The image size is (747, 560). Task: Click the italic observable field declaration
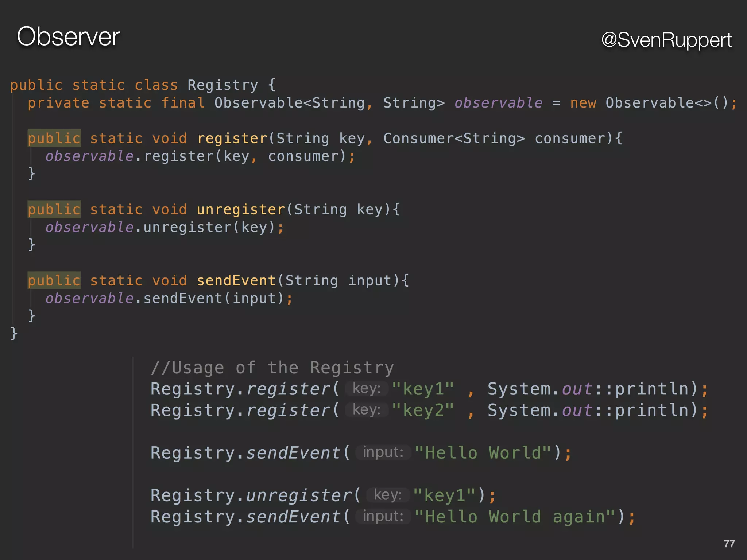498,103
